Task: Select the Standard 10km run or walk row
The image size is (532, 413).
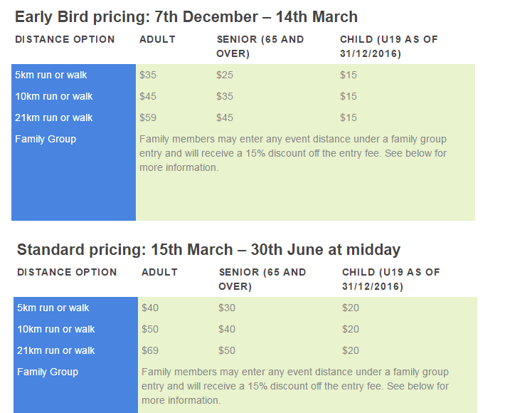Action: (x=245, y=329)
